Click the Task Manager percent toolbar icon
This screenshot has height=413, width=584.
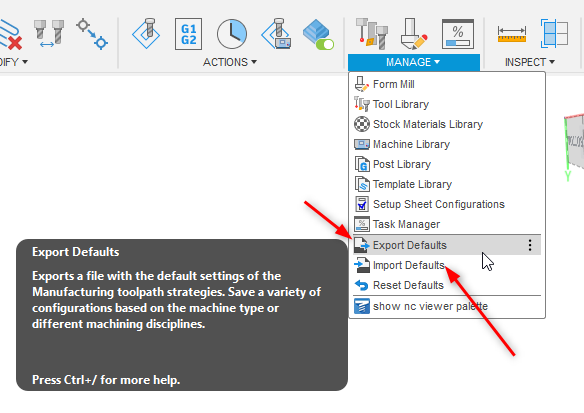458,34
